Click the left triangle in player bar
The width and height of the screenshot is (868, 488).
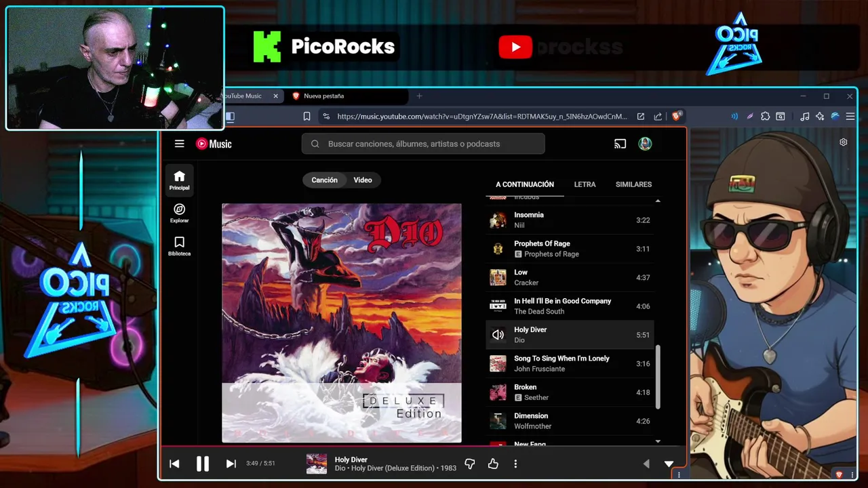(x=646, y=464)
